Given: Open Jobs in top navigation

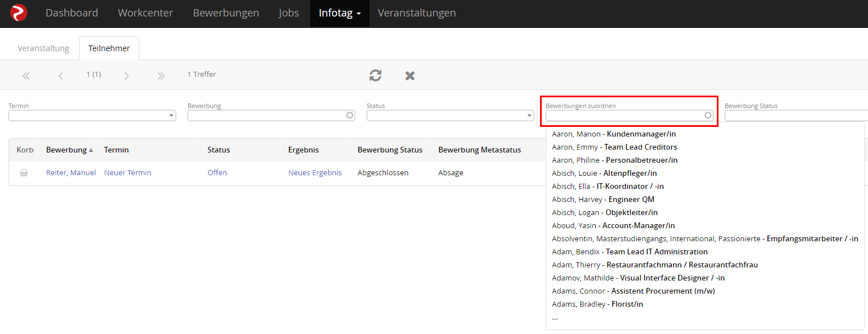Looking at the screenshot, I should click(289, 13).
